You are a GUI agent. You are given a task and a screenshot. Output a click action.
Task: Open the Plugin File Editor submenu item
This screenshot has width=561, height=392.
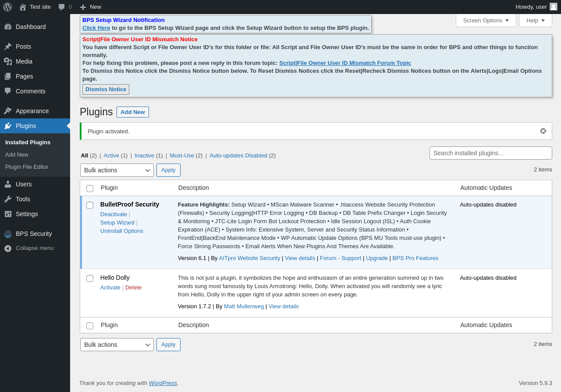tap(27, 167)
